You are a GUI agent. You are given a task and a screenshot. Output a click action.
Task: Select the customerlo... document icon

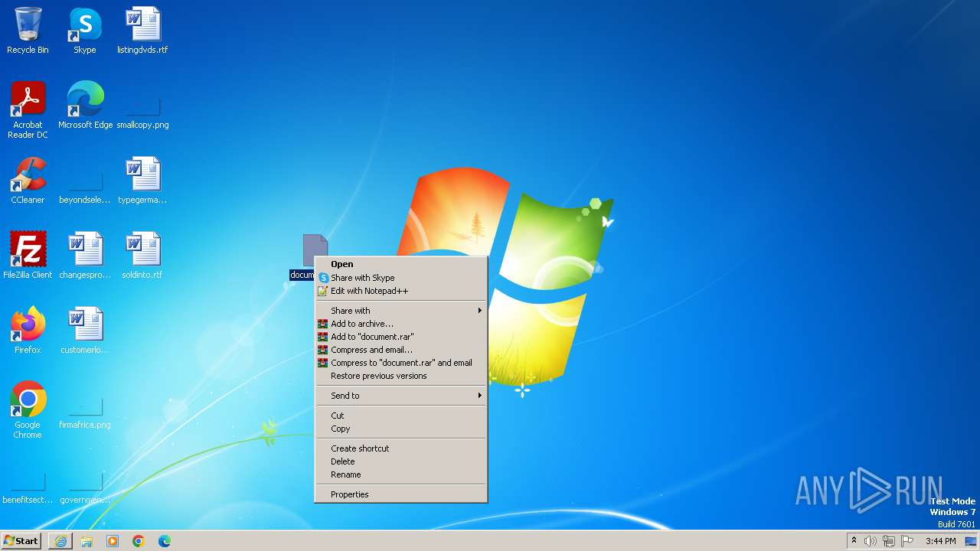(85, 331)
